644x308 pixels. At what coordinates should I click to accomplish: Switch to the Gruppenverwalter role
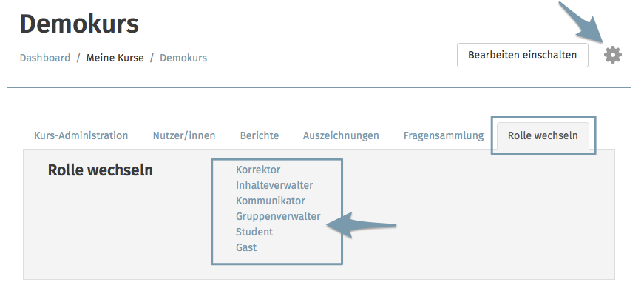(x=278, y=216)
